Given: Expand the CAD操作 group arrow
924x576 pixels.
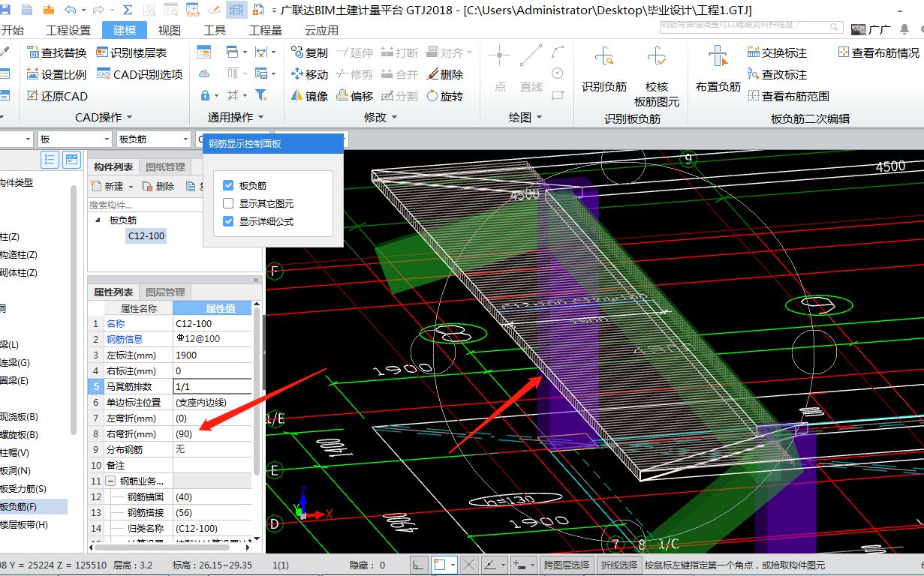Looking at the screenshot, I should tap(129, 118).
